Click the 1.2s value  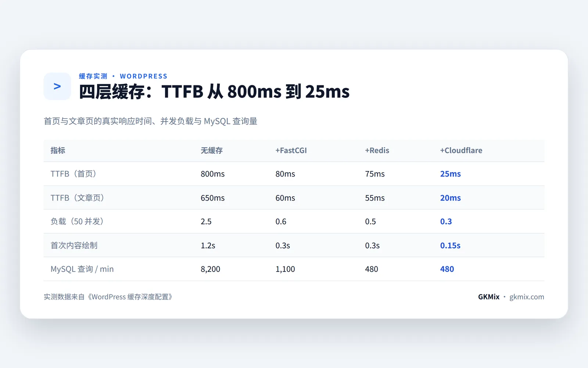(208, 245)
